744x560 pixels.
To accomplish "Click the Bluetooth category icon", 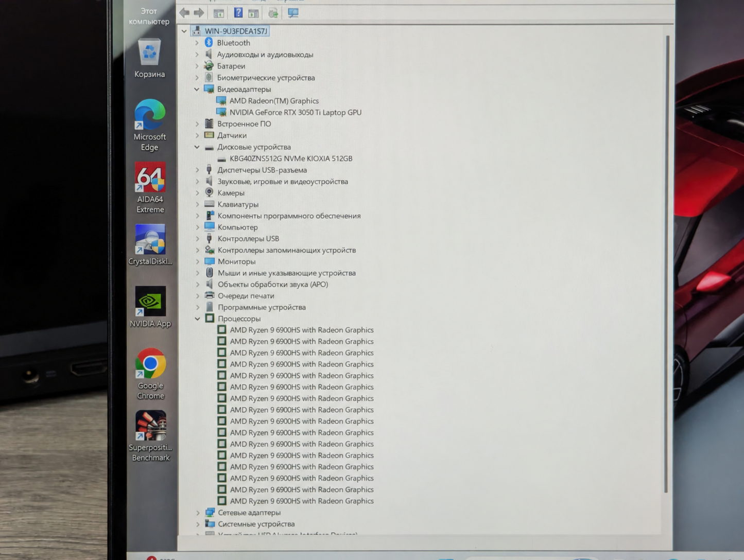I will pyautogui.click(x=209, y=43).
